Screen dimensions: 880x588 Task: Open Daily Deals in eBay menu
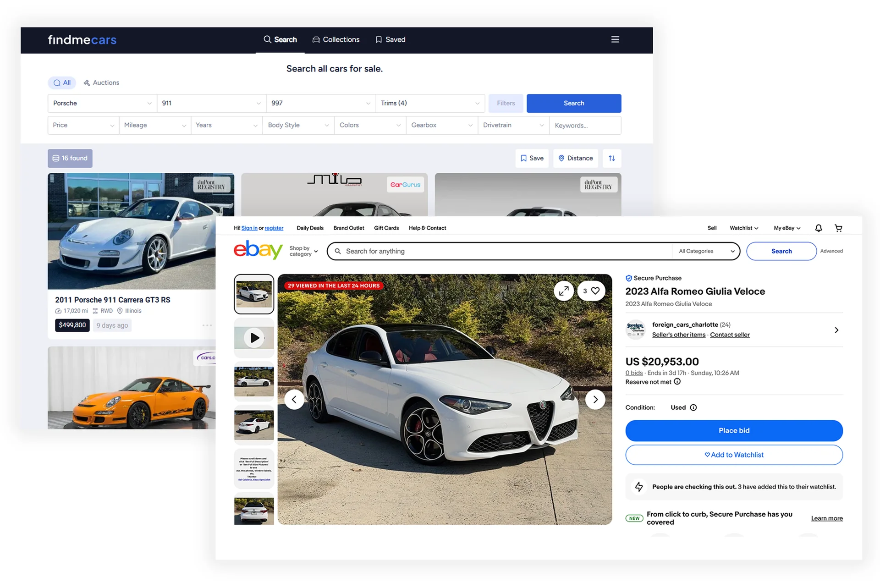310,228
